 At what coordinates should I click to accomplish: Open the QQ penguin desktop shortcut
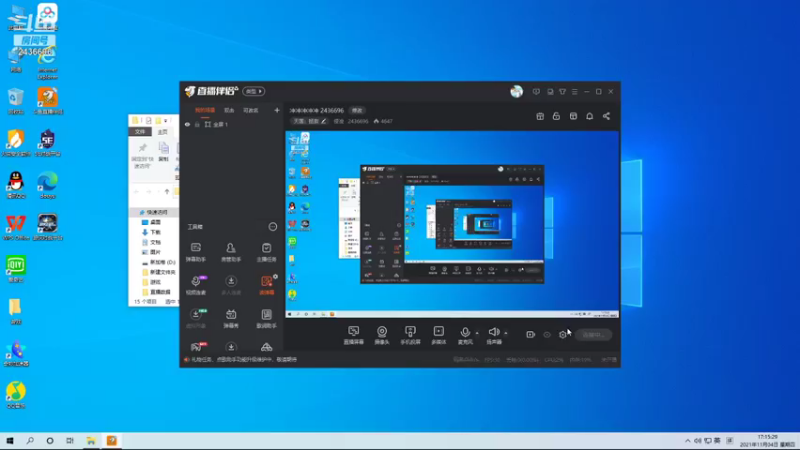(16, 185)
